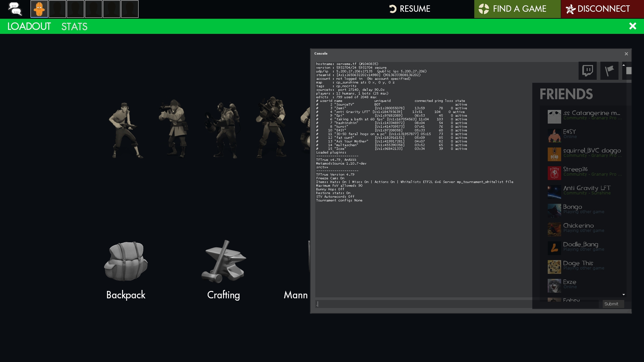Select the last empty loadout slot
This screenshot has height=362, width=644.
click(x=130, y=9)
